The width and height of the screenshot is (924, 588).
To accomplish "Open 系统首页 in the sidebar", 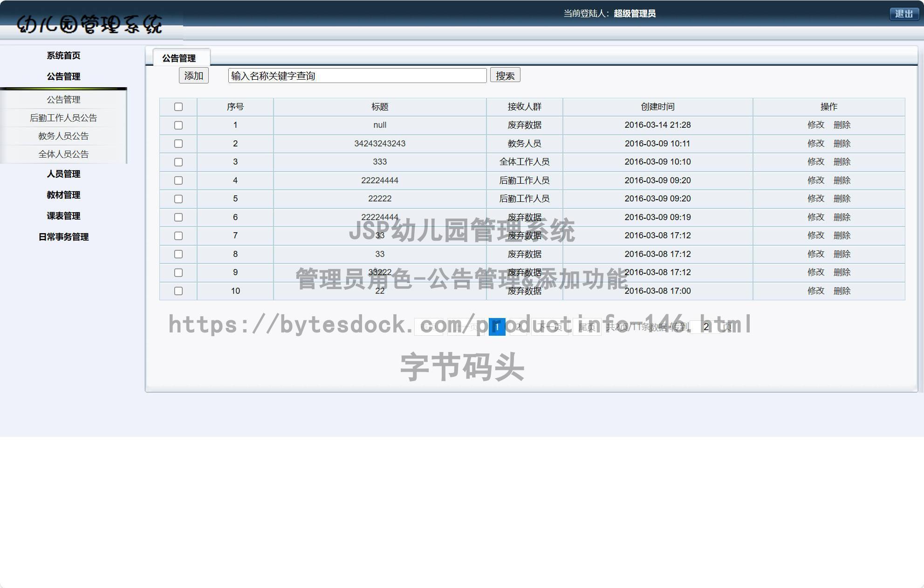I will (63, 55).
